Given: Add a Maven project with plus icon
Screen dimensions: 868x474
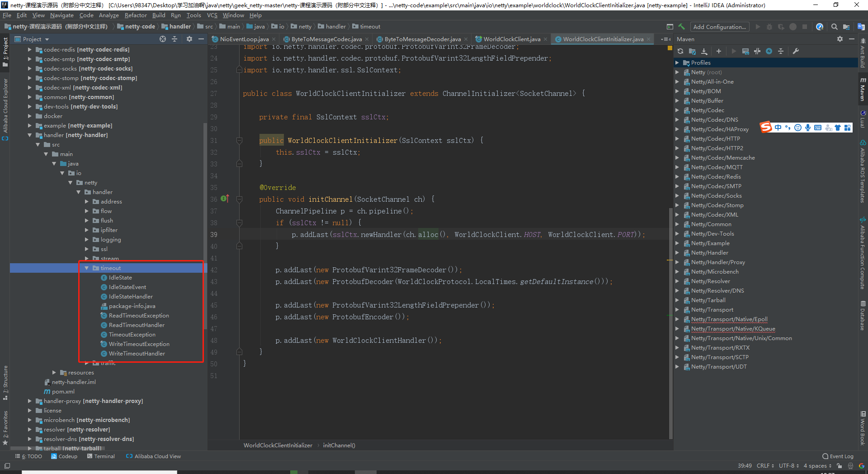Looking at the screenshot, I should 719,51.
